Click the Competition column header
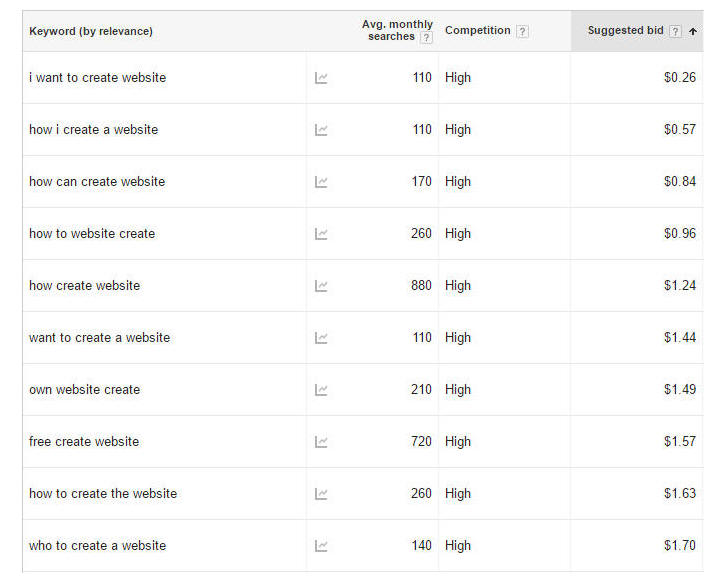The image size is (723, 580). (x=477, y=31)
